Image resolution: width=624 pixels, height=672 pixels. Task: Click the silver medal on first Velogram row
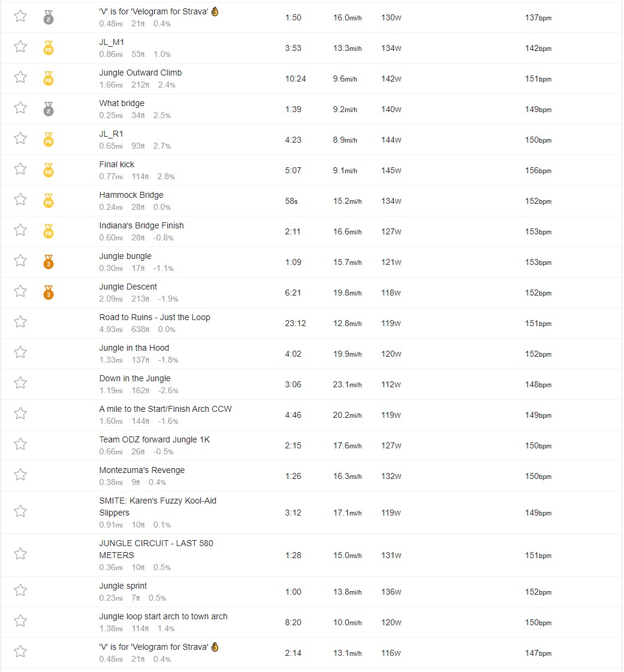[49, 17]
